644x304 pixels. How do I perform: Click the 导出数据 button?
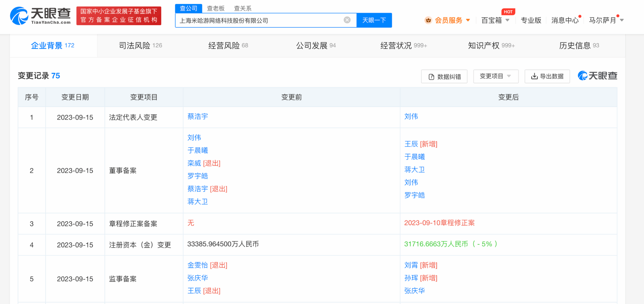click(547, 76)
